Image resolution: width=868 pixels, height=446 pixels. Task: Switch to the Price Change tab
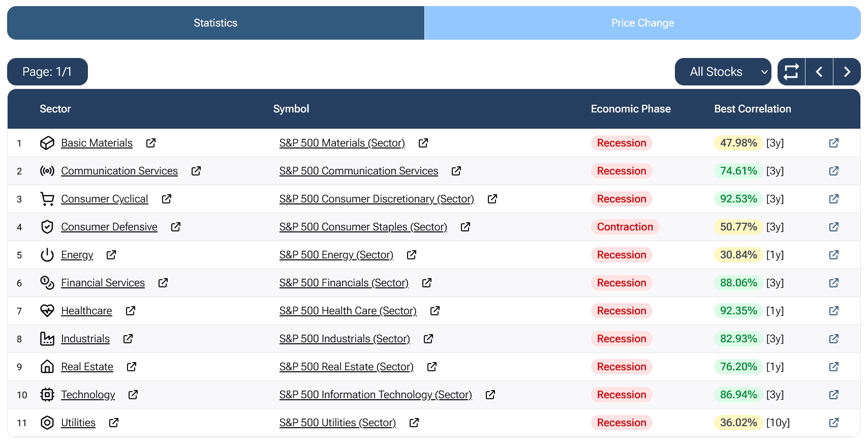coord(642,23)
